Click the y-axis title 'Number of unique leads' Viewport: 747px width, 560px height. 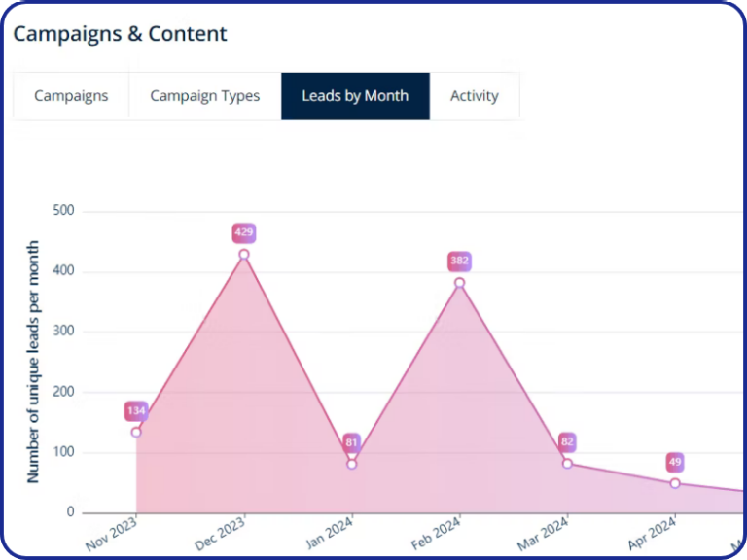coord(33,362)
